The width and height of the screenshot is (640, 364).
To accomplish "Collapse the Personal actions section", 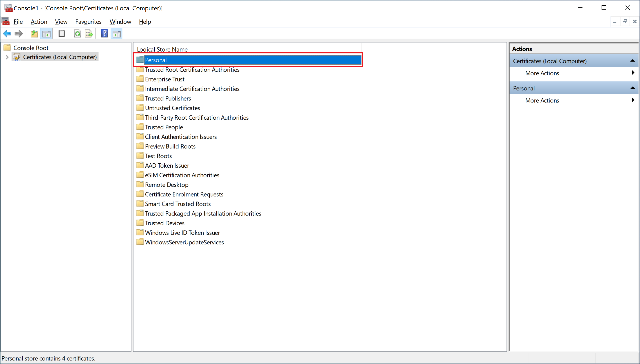I will point(633,88).
